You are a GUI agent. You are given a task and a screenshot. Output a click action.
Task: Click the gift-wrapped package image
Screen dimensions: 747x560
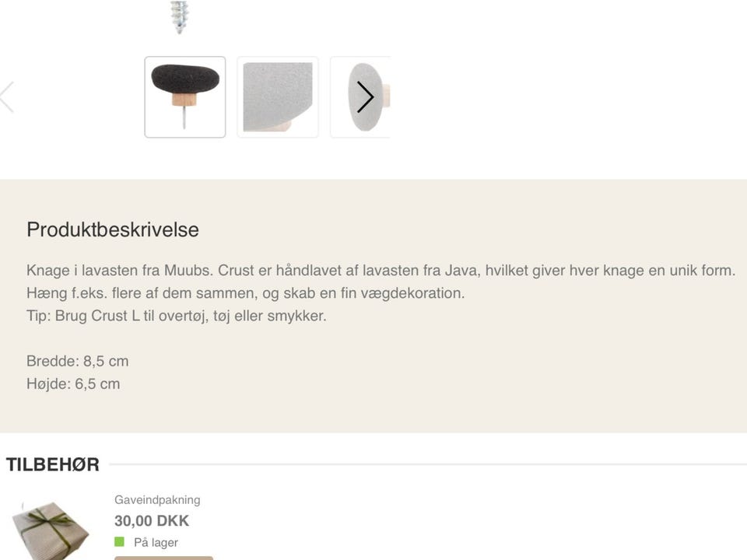coord(45,529)
